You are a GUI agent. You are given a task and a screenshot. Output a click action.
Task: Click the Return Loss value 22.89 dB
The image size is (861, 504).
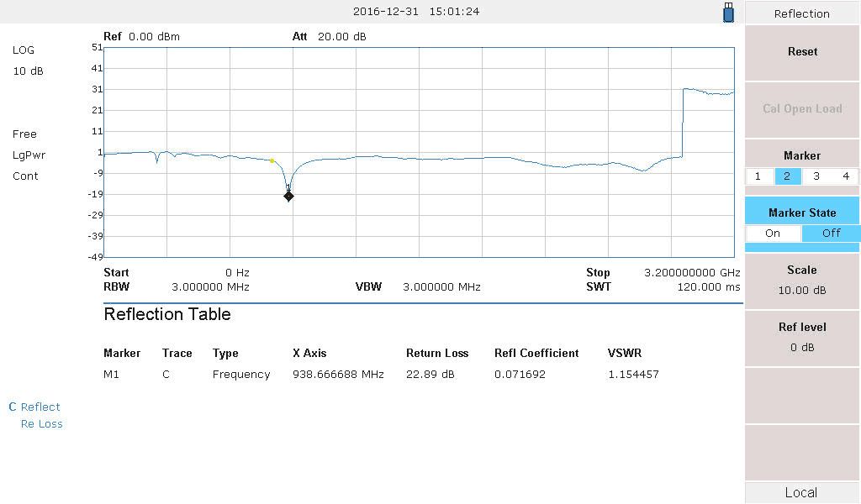pyautogui.click(x=430, y=375)
